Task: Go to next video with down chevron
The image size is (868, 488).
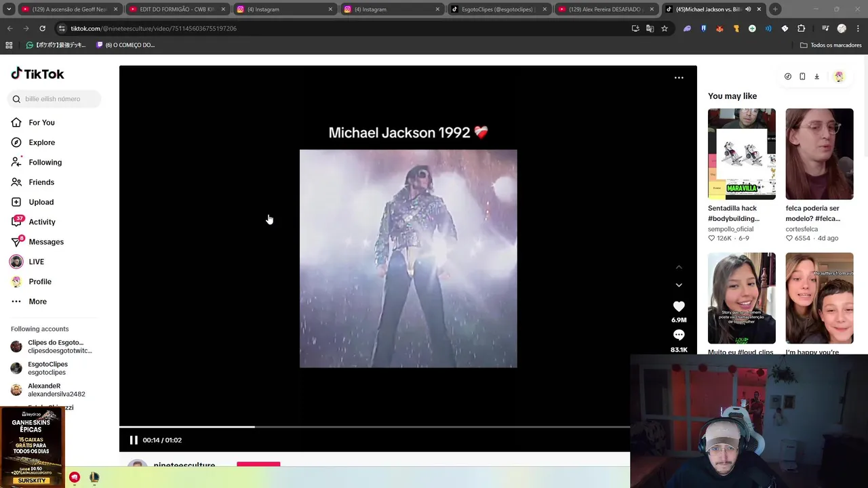Action: click(x=679, y=285)
